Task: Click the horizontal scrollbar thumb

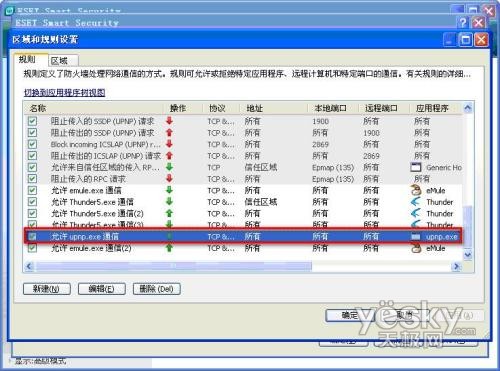Action: pyautogui.click(x=174, y=266)
